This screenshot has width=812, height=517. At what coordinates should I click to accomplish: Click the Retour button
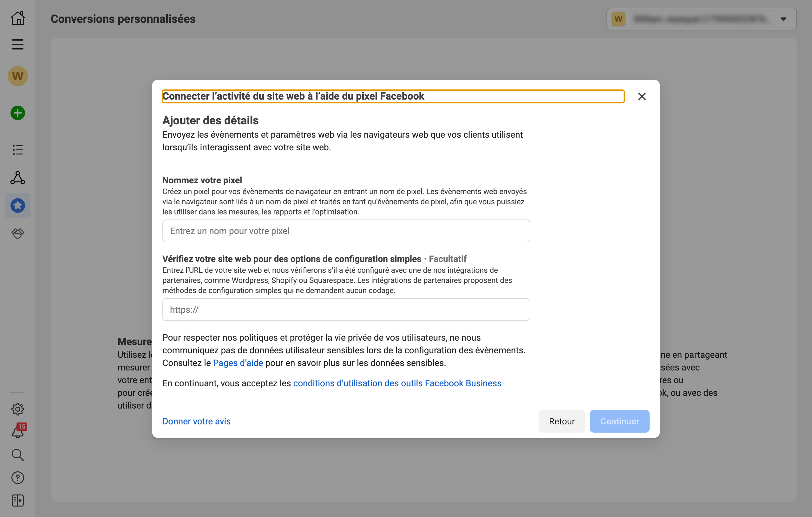tap(561, 421)
